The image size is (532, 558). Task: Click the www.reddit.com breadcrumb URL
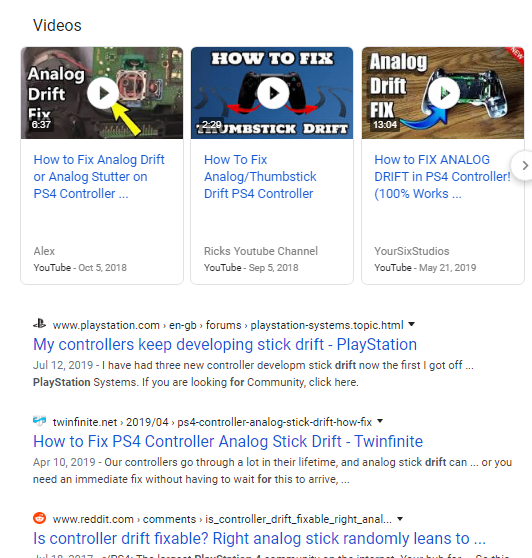(x=222, y=519)
